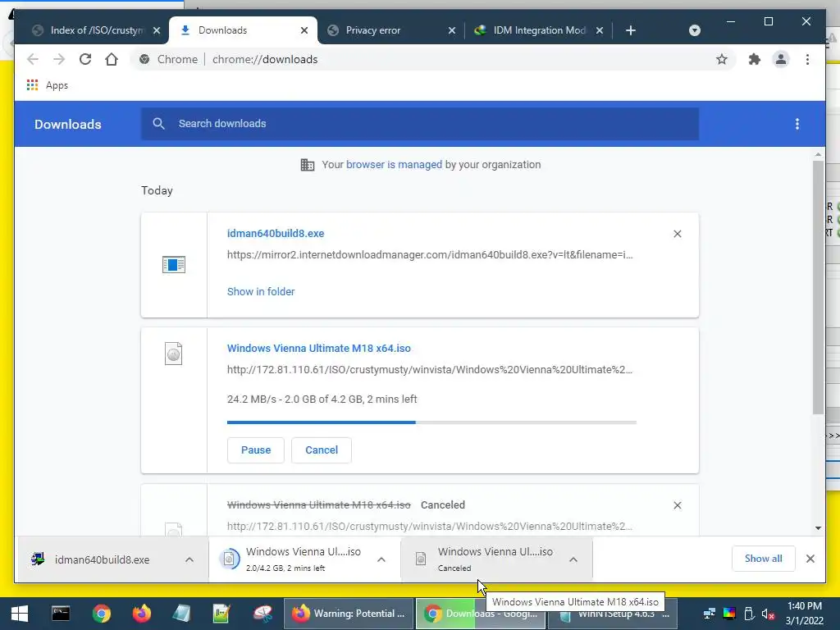Image resolution: width=840 pixels, height=630 pixels.
Task: Open the Chrome home page button
Action: [112, 59]
